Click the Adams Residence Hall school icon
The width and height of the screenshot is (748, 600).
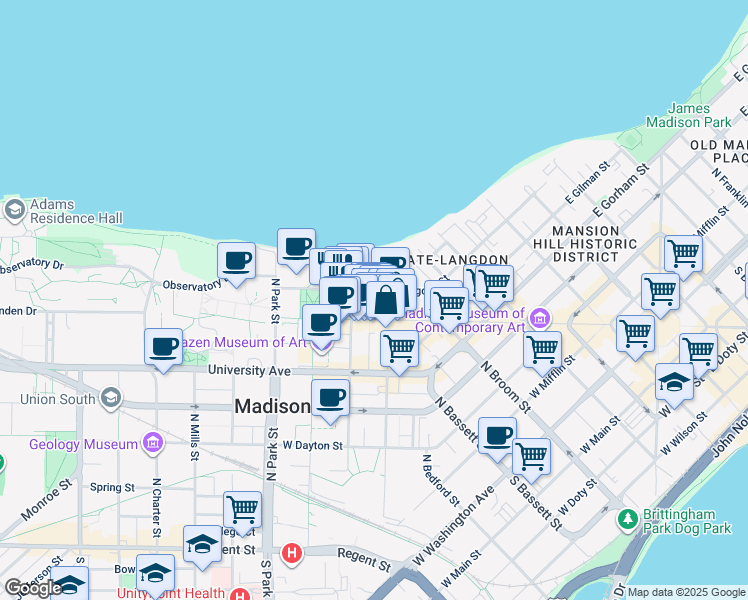pos(15,210)
